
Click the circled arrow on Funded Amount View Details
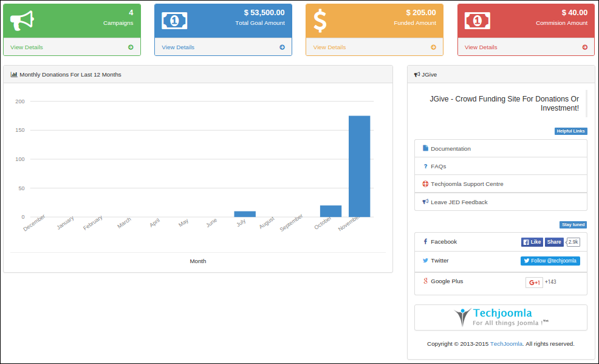[434, 47]
